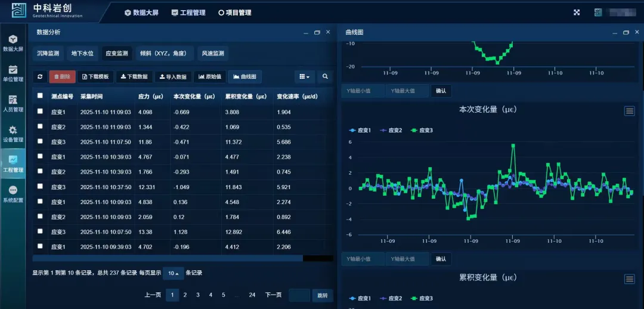The image size is (644, 309).
Task: Click the table's horizontal scrollbar
Action: click(x=168, y=258)
